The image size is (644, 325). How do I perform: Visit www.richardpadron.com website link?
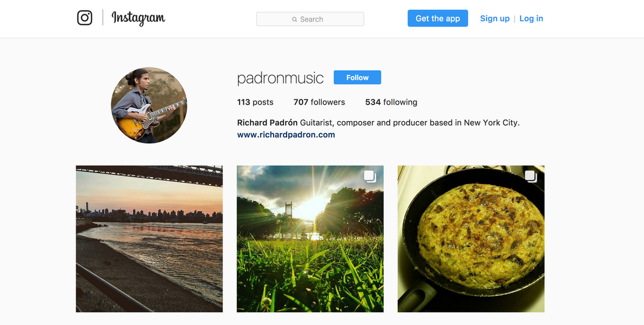[x=286, y=135]
